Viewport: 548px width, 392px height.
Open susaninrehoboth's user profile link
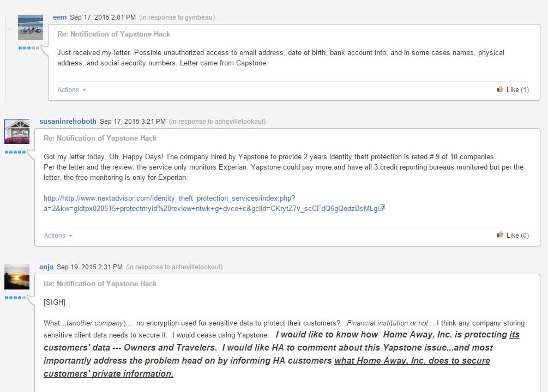click(68, 121)
